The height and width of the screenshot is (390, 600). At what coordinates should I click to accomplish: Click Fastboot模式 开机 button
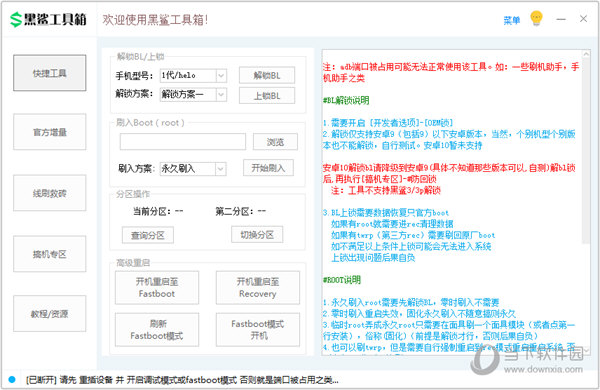point(258,330)
